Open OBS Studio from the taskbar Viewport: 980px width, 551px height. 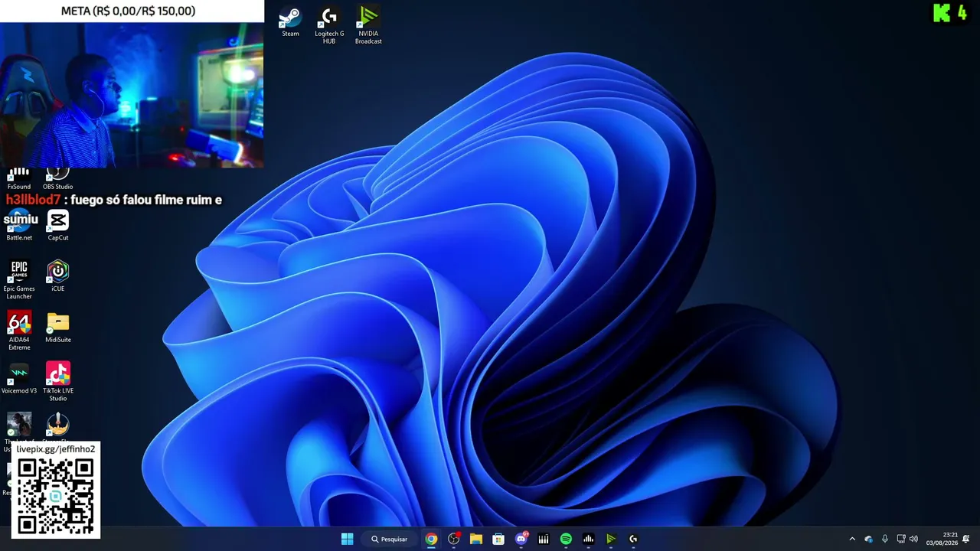454,539
